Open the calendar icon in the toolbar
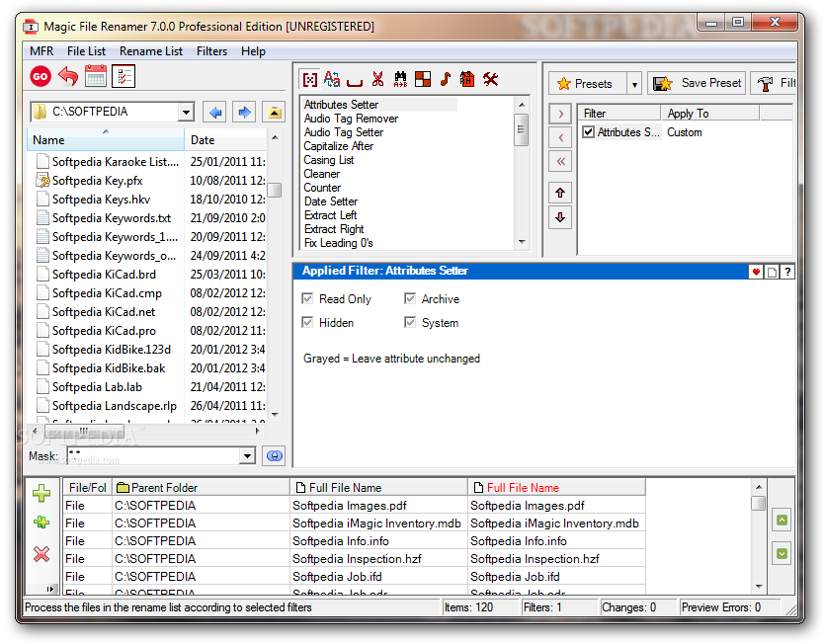The width and height of the screenshot is (825, 644). [x=96, y=76]
